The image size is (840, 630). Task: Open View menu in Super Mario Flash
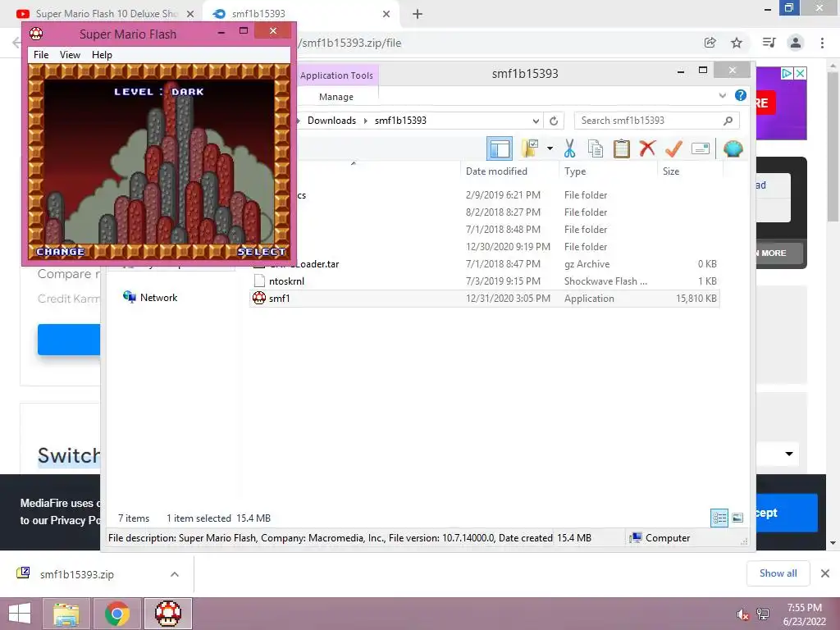tap(70, 55)
